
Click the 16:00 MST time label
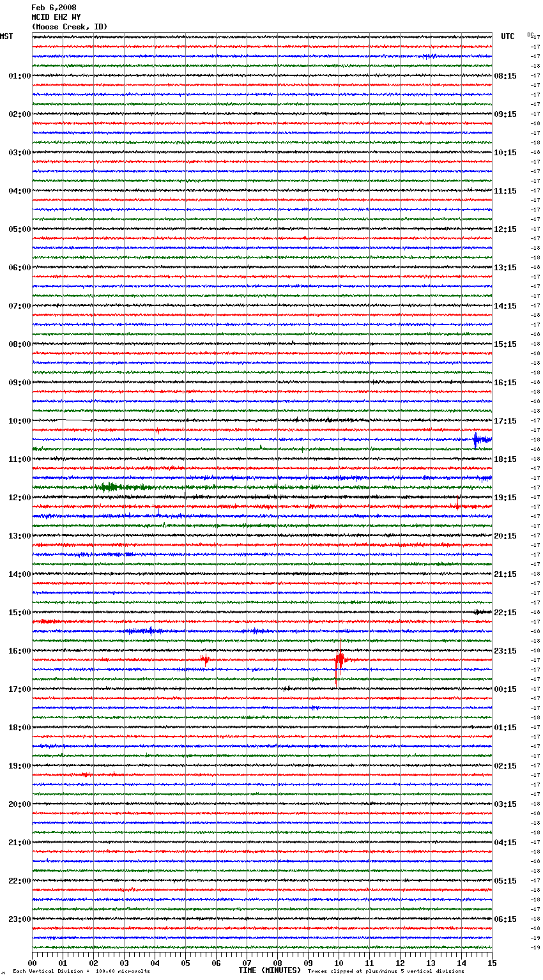point(20,651)
